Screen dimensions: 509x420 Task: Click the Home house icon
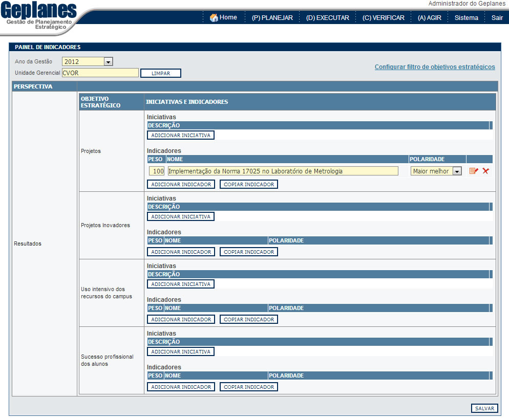pos(214,18)
